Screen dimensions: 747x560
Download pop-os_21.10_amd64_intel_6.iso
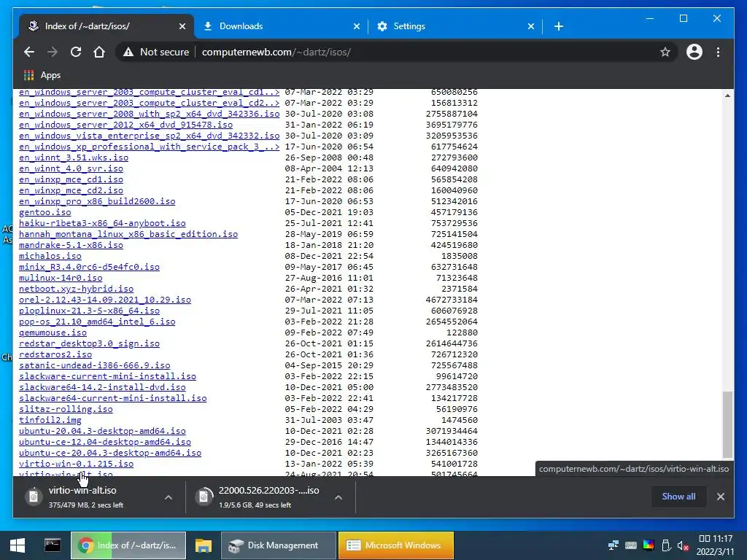coord(97,322)
